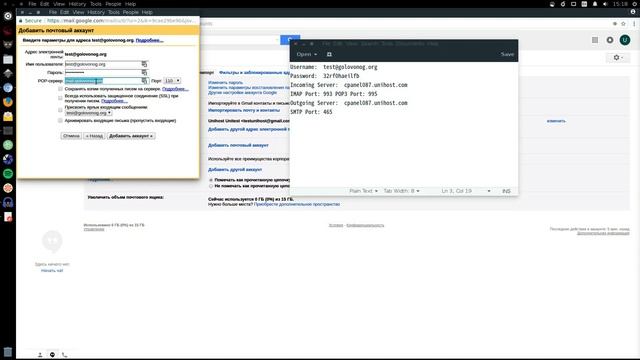
Task: Enable always use SSL secure connection
Action: click(60, 98)
